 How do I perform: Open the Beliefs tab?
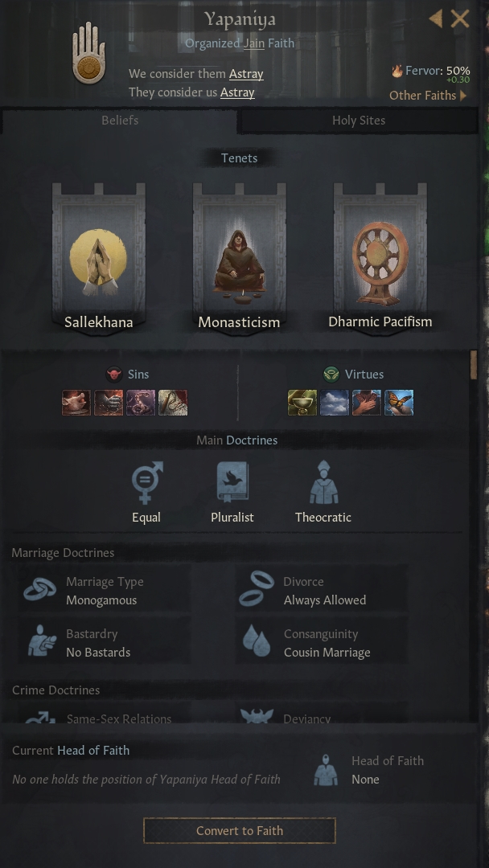click(120, 121)
